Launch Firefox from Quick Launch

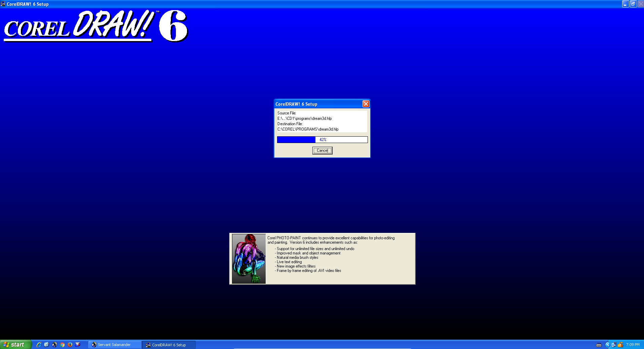point(70,345)
